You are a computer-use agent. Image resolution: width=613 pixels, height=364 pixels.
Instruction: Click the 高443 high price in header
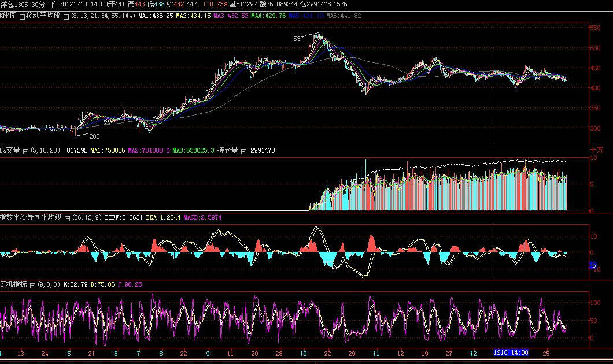[x=136, y=4]
